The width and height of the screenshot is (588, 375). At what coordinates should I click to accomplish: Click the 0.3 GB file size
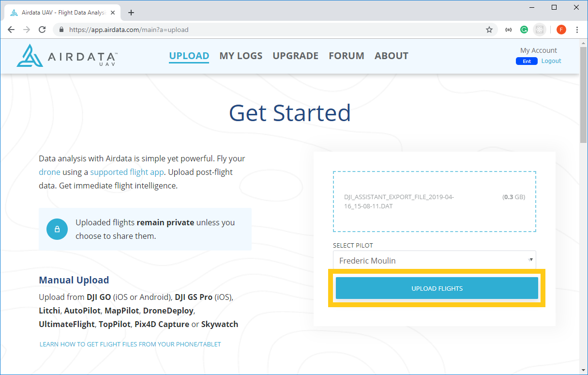(513, 197)
